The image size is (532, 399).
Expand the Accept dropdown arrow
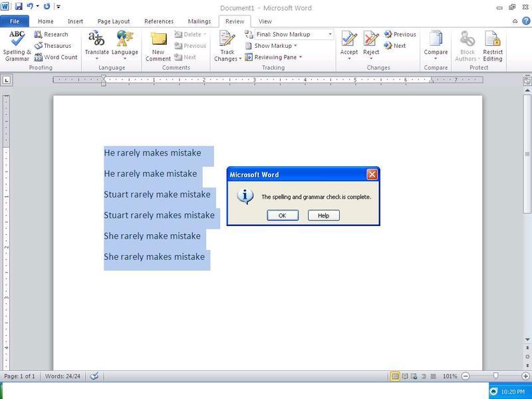pos(348,59)
